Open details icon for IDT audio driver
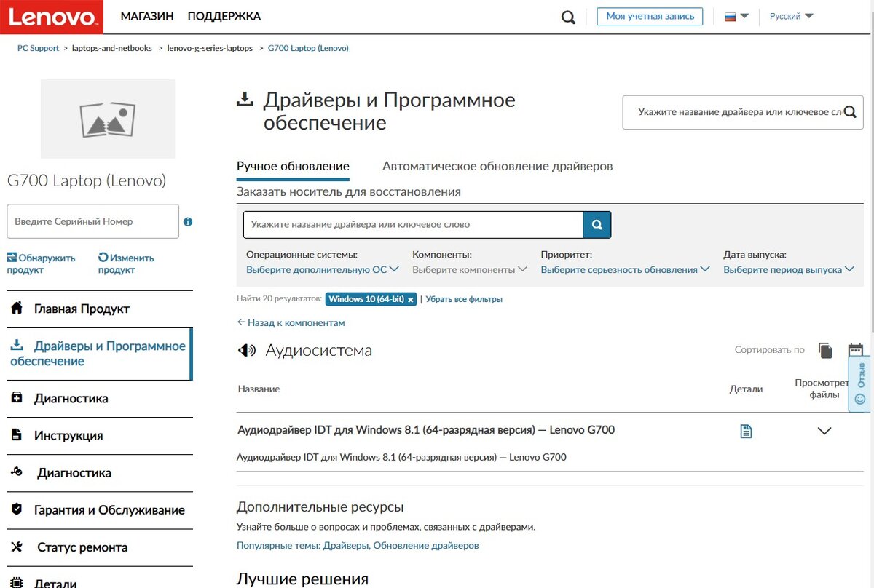Image resolution: width=874 pixels, height=588 pixels. pos(746,431)
